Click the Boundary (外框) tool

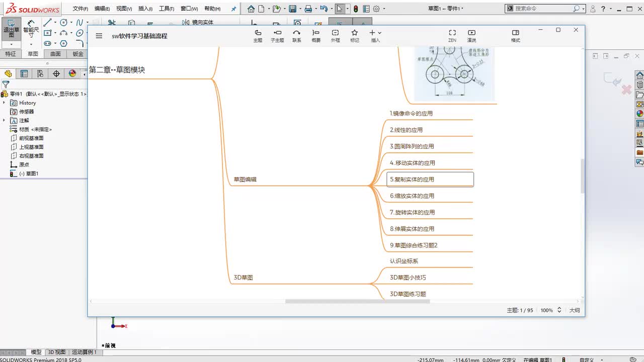(x=335, y=36)
